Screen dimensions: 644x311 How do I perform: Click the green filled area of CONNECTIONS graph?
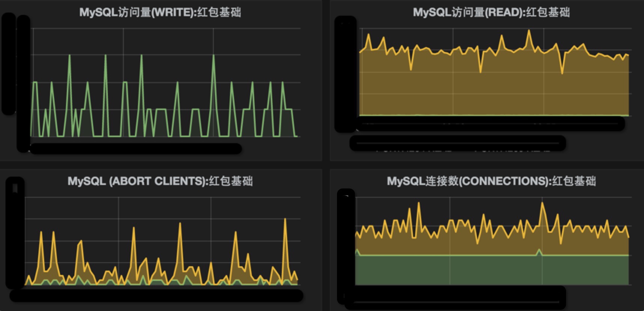(x=492, y=270)
